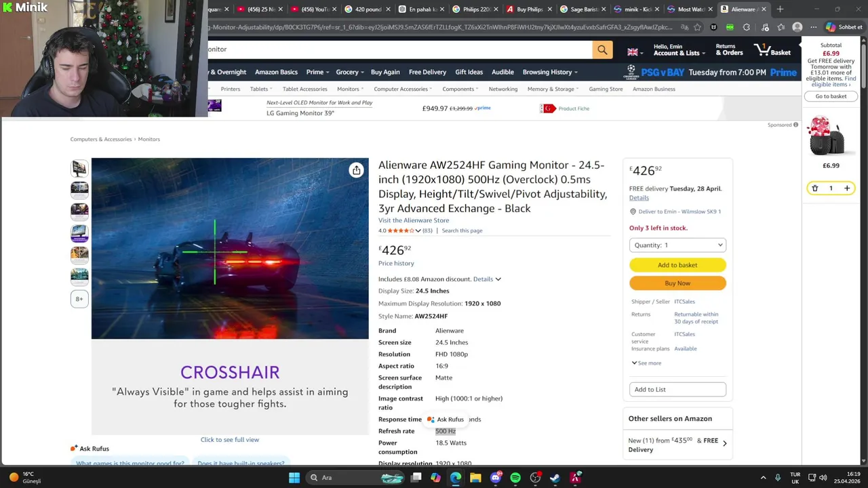Click the Amazon search input field
Viewport: 868px width, 488px height.
tap(400, 49)
